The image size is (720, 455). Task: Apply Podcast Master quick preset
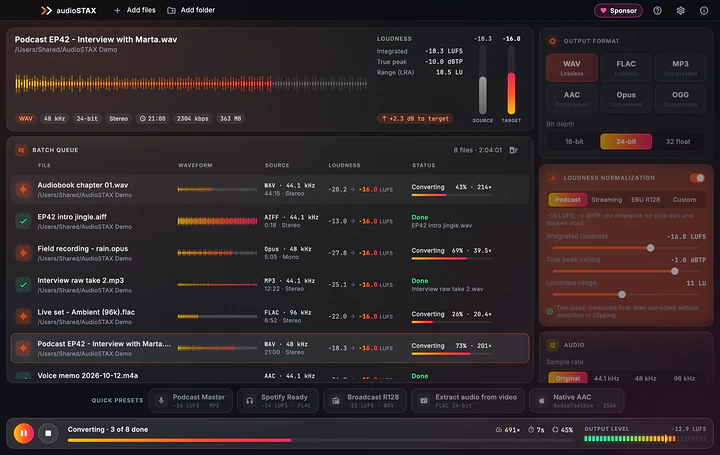tap(191, 400)
